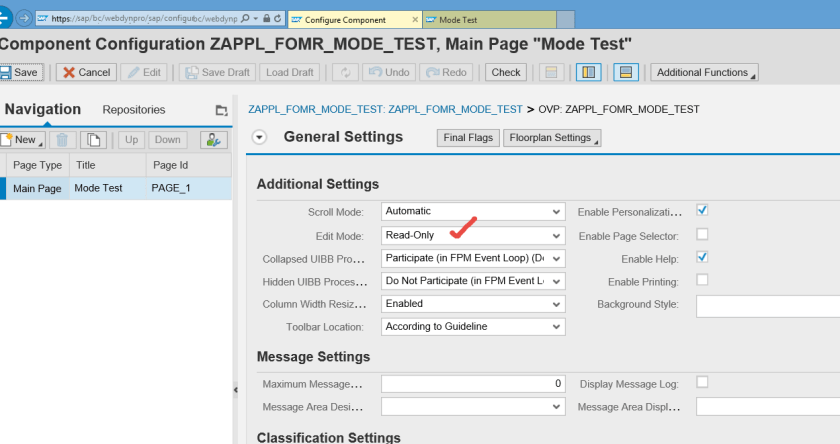Go back using browser back arrow

(4, 19)
